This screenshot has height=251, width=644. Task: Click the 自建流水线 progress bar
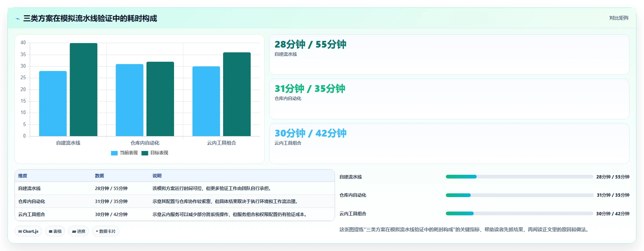point(519,177)
